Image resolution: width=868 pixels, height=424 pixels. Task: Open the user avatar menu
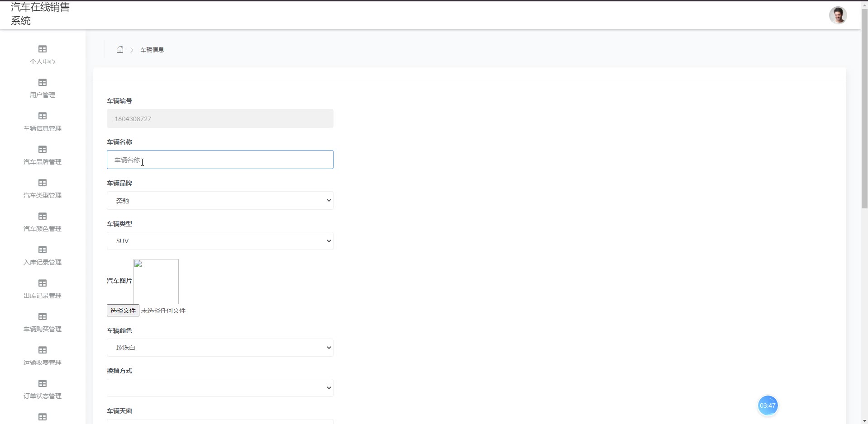tap(838, 15)
